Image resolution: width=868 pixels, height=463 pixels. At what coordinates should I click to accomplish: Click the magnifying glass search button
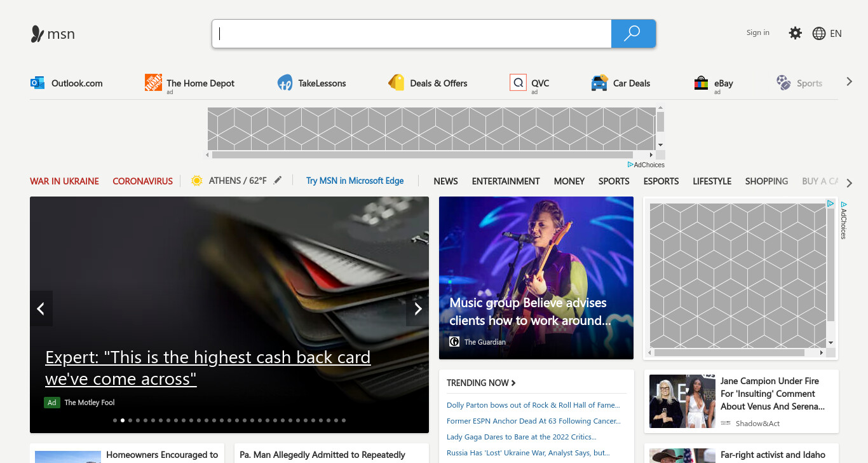coord(633,34)
